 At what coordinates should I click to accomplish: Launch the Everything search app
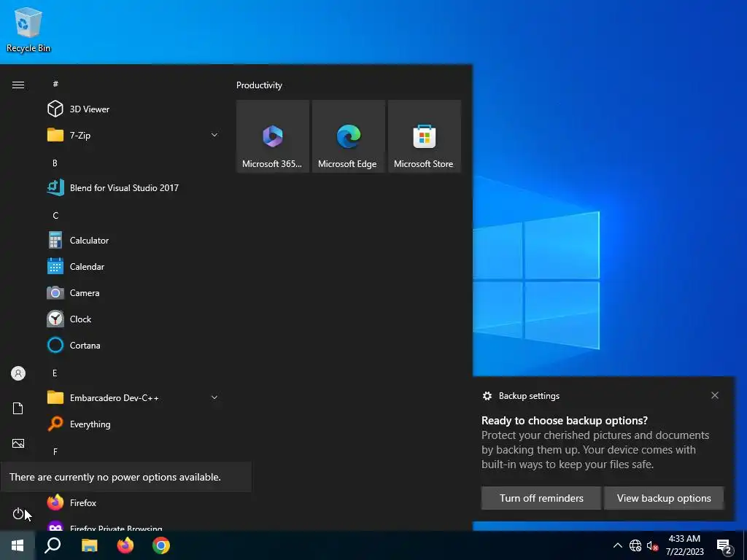coord(133,424)
